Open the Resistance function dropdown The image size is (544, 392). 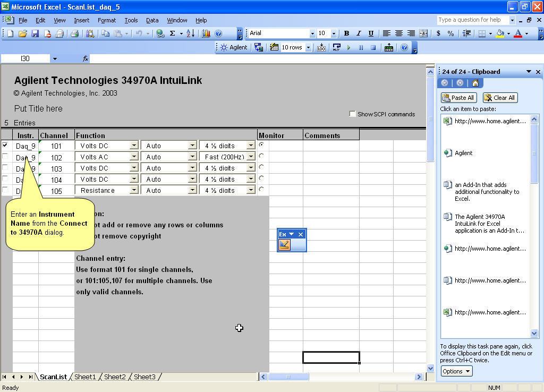pos(134,190)
